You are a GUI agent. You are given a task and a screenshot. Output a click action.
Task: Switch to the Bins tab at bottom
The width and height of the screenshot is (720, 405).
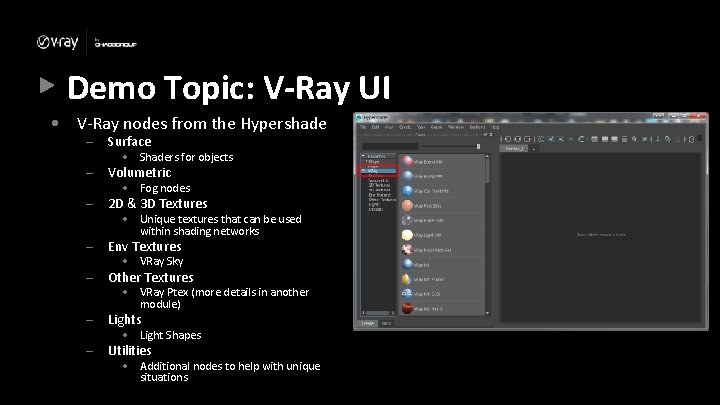point(386,323)
